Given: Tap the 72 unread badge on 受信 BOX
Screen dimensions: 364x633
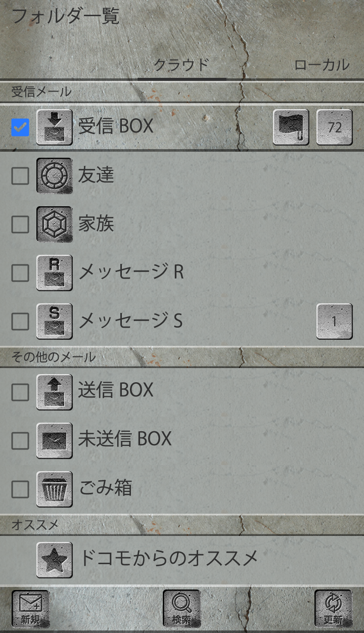Looking at the screenshot, I should tap(335, 127).
